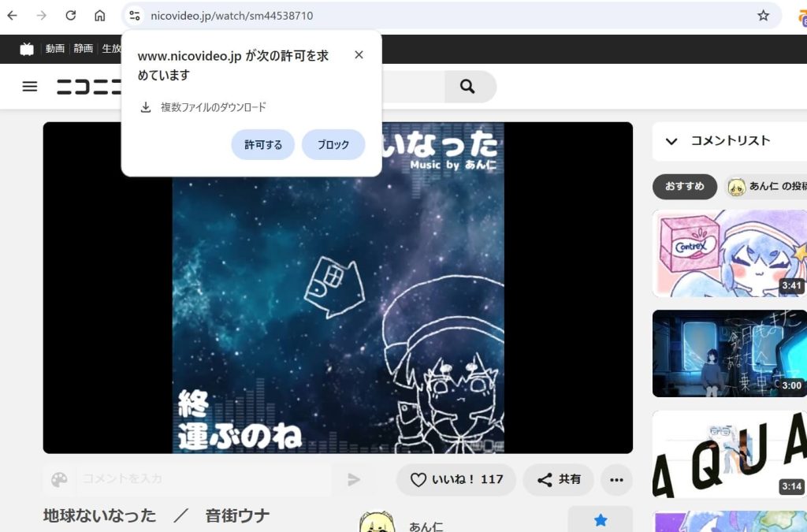
Task: Open the comment color palette icon
Action: coord(59,479)
